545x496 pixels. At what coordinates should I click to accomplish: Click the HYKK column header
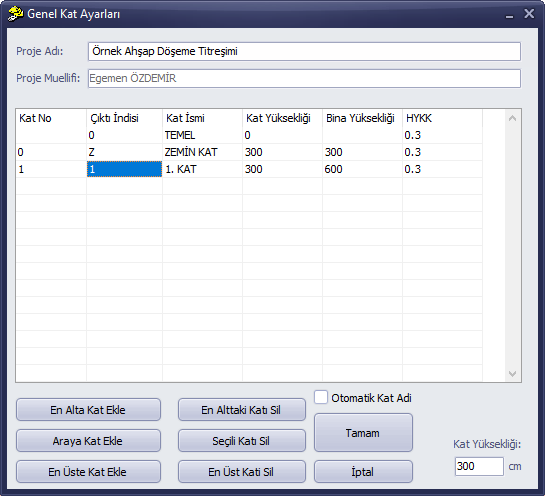[442, 118]
